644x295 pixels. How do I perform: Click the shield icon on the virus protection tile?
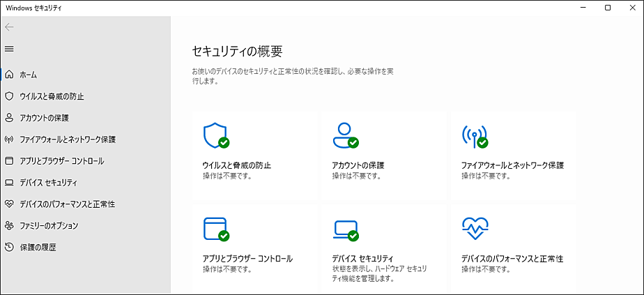pyautogui.click(x=216, y=136)
